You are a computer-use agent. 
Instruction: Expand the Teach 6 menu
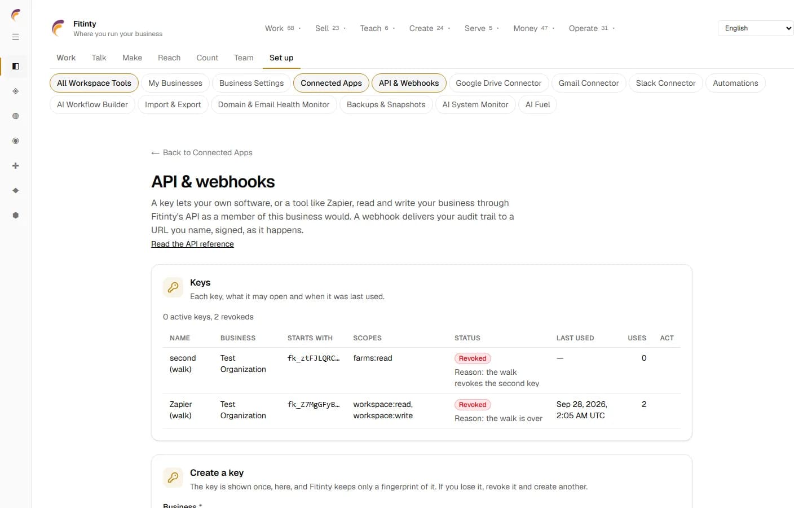pos(378,28)
